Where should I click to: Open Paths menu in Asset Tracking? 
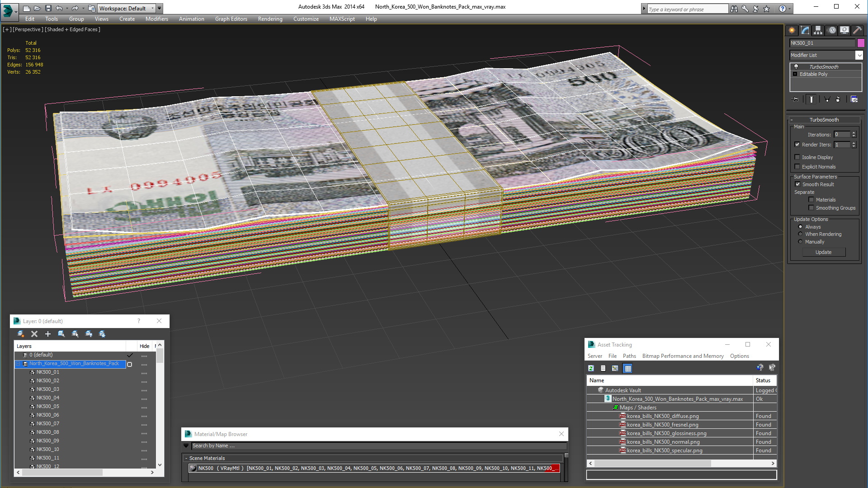(x=629, y=356)
